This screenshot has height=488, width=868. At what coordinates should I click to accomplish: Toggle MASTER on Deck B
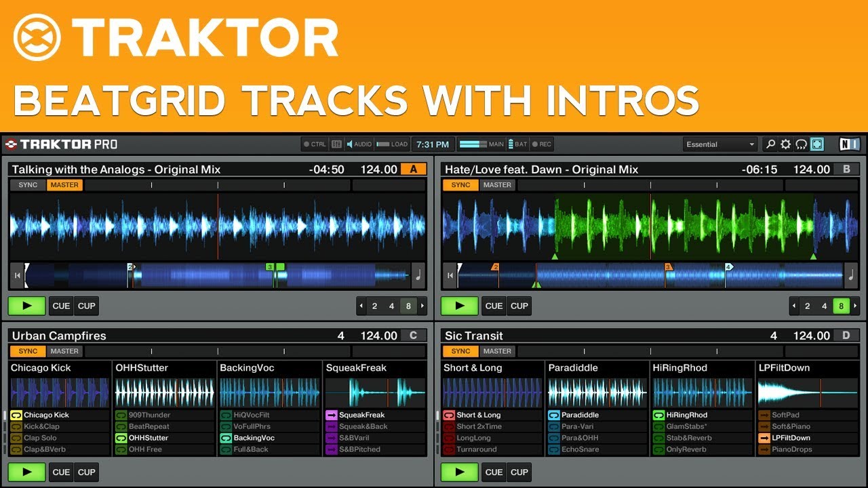[x=497, y=185]
